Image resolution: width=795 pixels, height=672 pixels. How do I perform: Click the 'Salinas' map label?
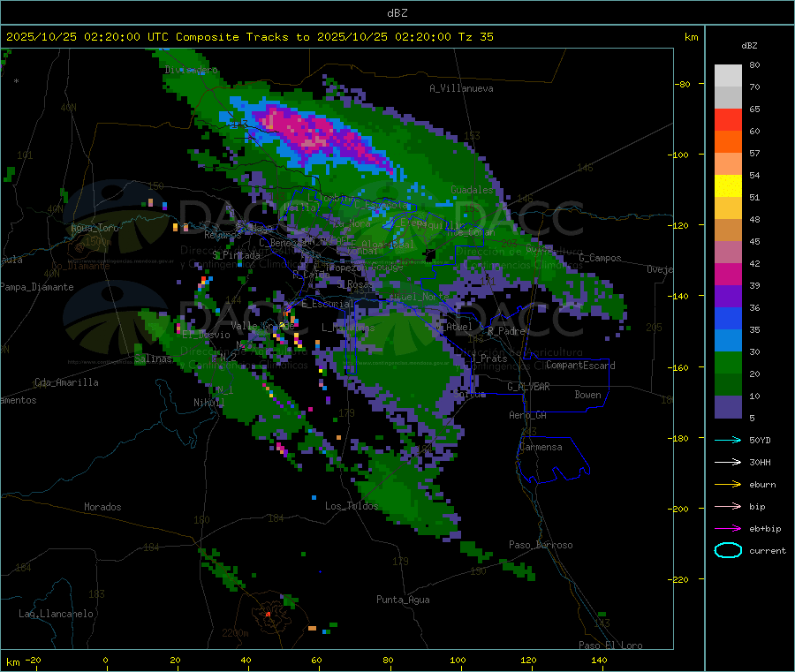point(153,359)
